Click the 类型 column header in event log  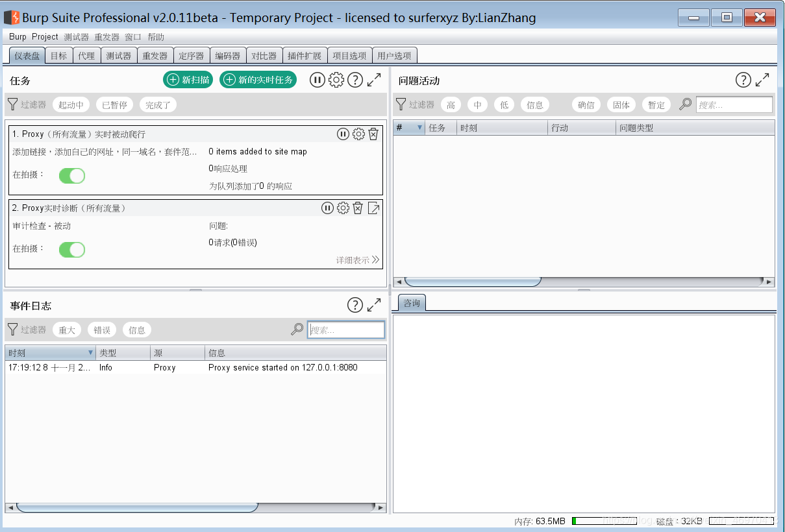(123, 353)
